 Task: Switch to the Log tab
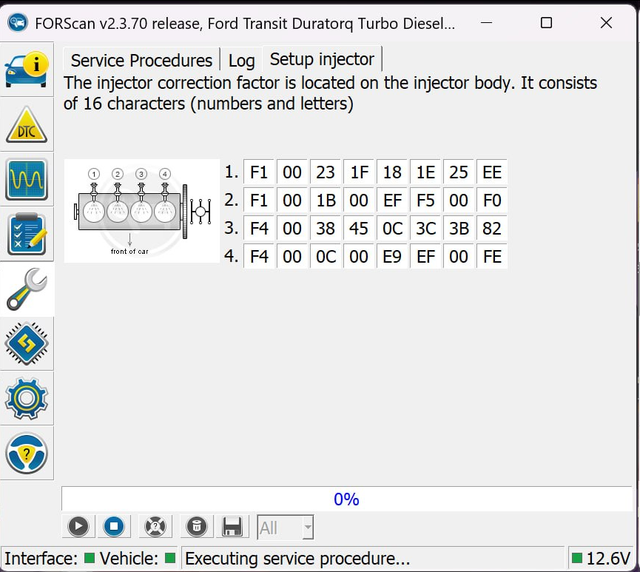[x=242, y=60]
